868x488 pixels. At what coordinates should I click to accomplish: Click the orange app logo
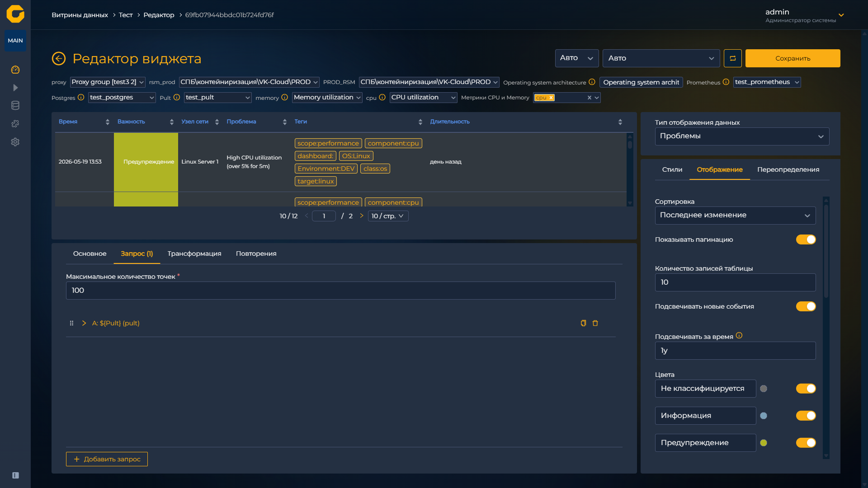pos(15,14)
